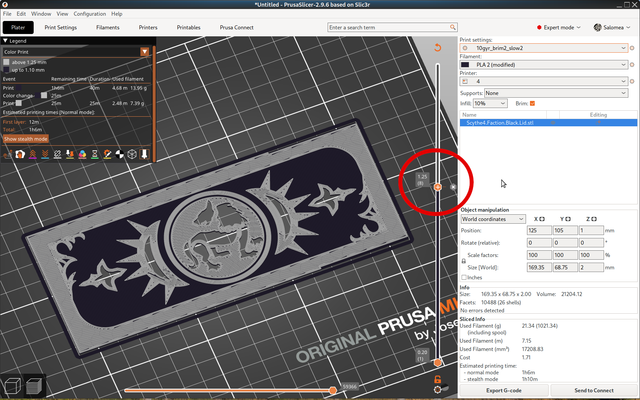This screenshot has height=400, width=640.
Task: Enable the Inches checkbox
Action: coord(464,278)
